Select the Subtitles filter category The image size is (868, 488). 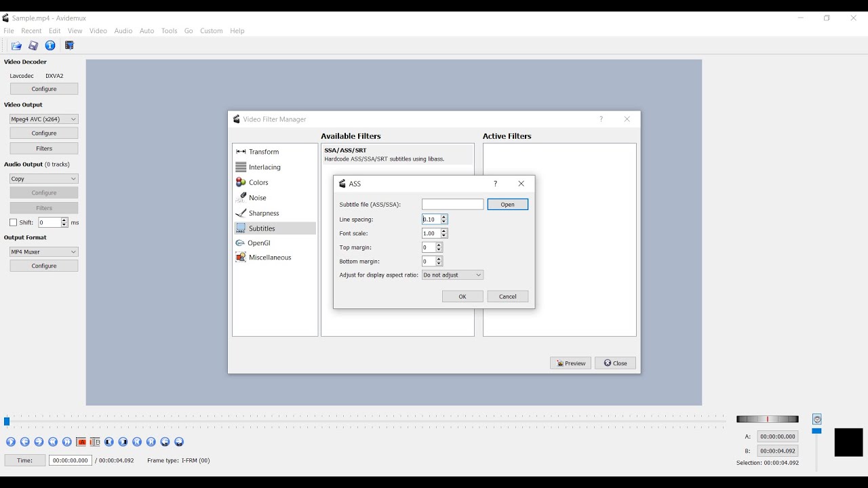pyautogui.click(x=275, y=228)
